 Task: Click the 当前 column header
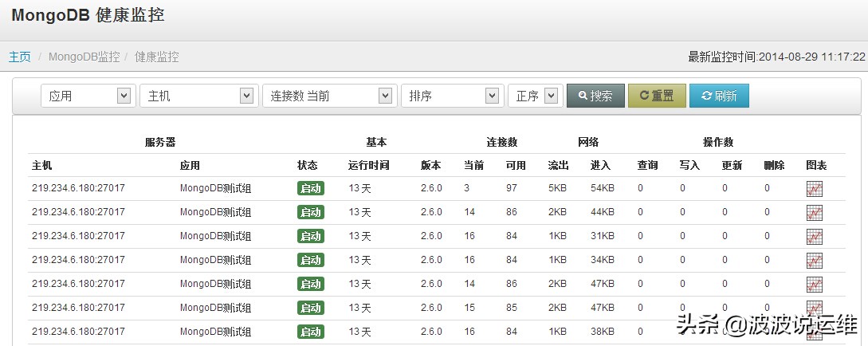[x=474, y=165]
